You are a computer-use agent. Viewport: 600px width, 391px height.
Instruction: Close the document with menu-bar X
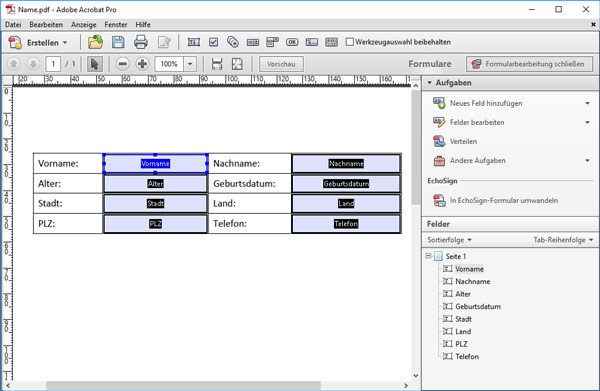point(593,24)
